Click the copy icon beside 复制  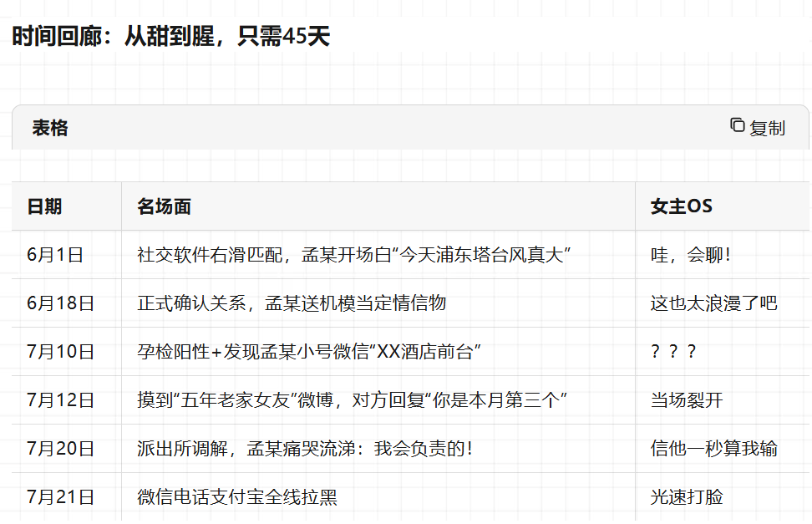(x=738, y=125)
